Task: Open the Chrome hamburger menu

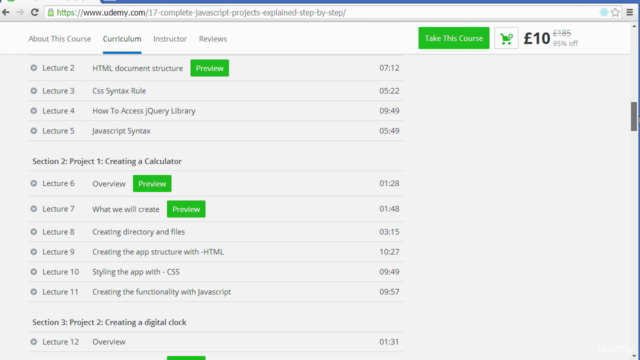Action: tap(630, 13)
